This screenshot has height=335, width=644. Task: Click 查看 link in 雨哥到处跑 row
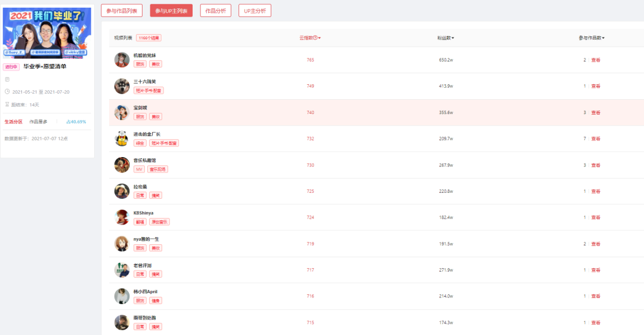[596, 322]
